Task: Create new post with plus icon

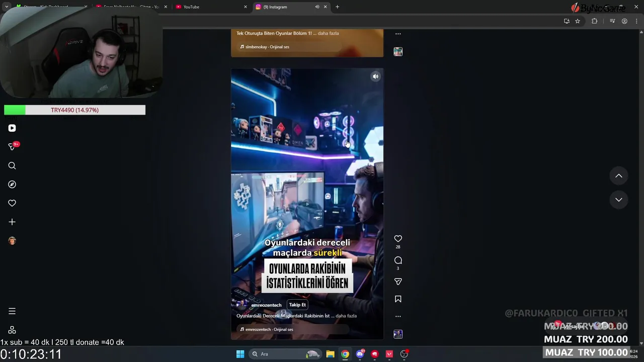Action: coord(12,222)
